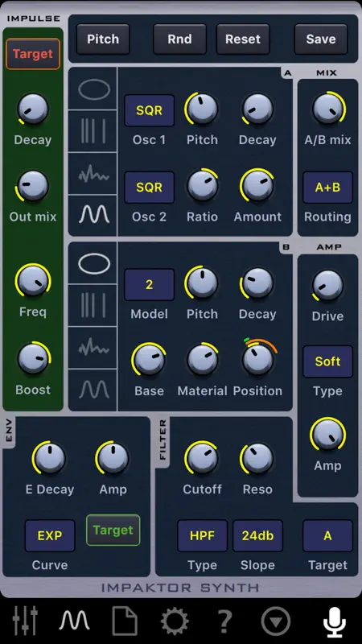This screenshot has width=362, height=644.
Task: Click the Impulse Freq knob
Action: (33, 280)
